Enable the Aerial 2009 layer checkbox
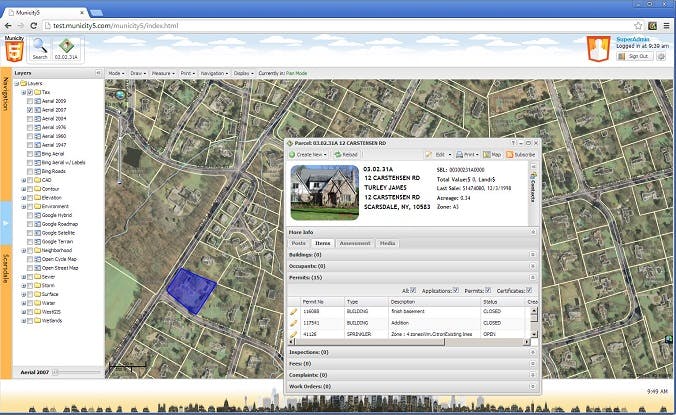This screenshot has height=415, width=676. (30, 101)
